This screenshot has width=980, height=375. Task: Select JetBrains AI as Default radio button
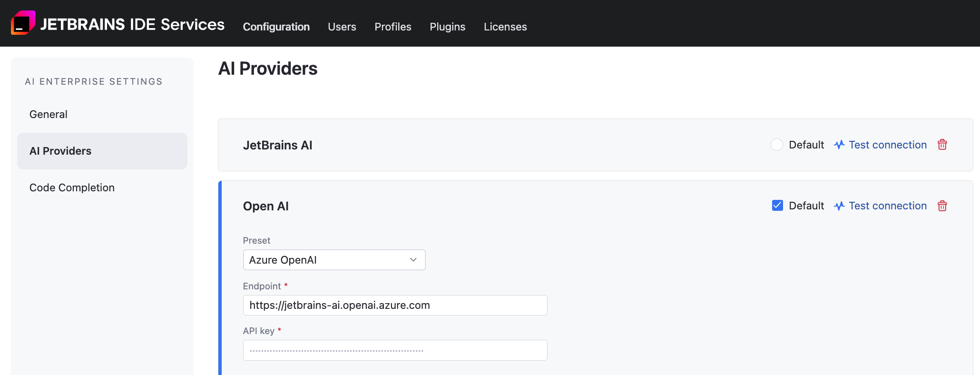(776, 145)
